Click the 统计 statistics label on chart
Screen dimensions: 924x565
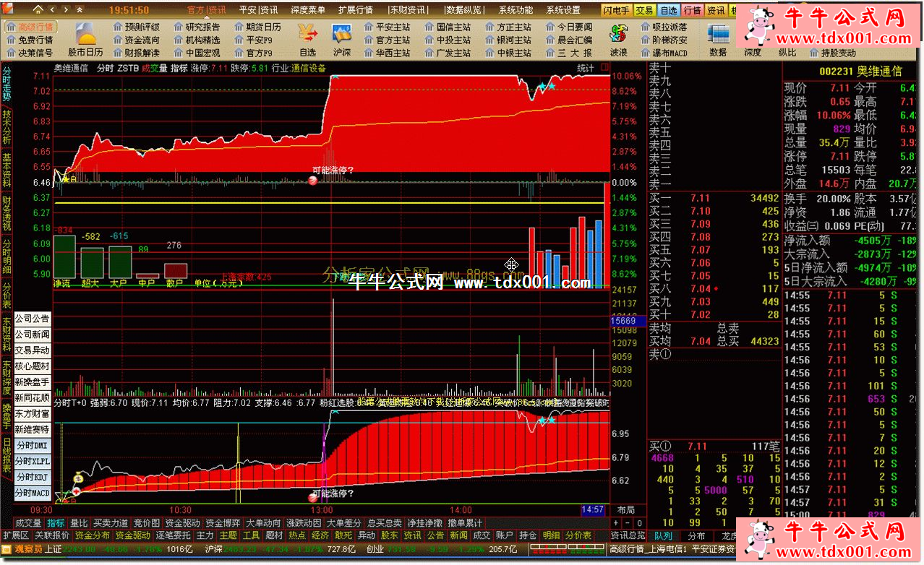[x=586, y=68]
